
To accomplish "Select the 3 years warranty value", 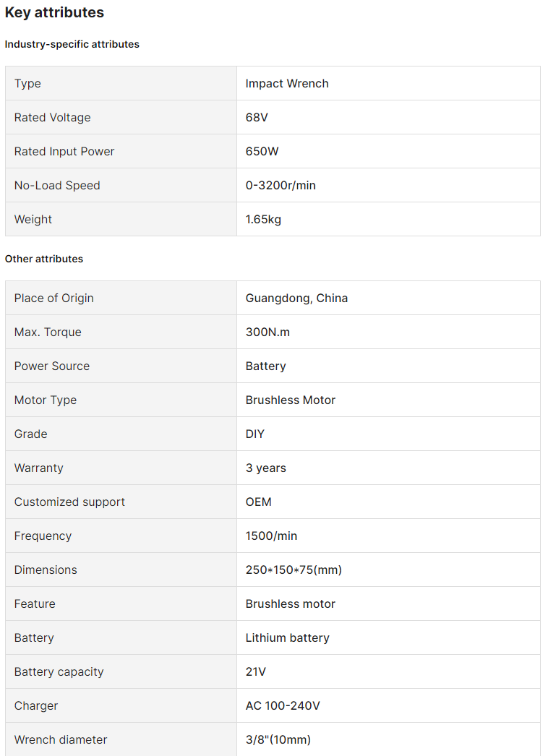I will pos(266,468).
